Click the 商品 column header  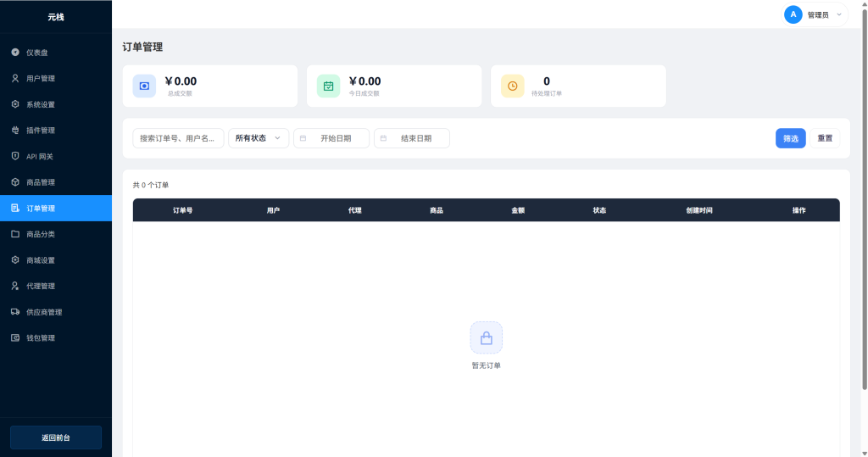coord(437,210)
